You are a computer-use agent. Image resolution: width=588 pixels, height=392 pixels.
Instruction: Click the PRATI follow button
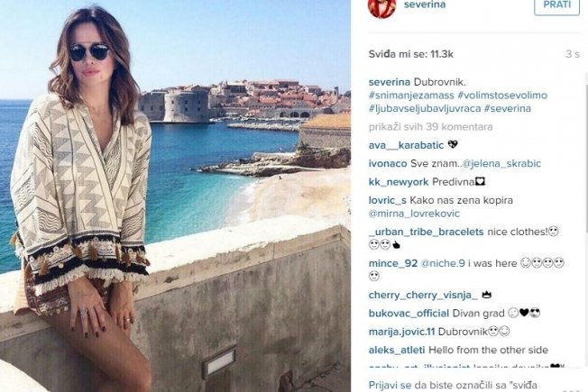pos(556,5)
